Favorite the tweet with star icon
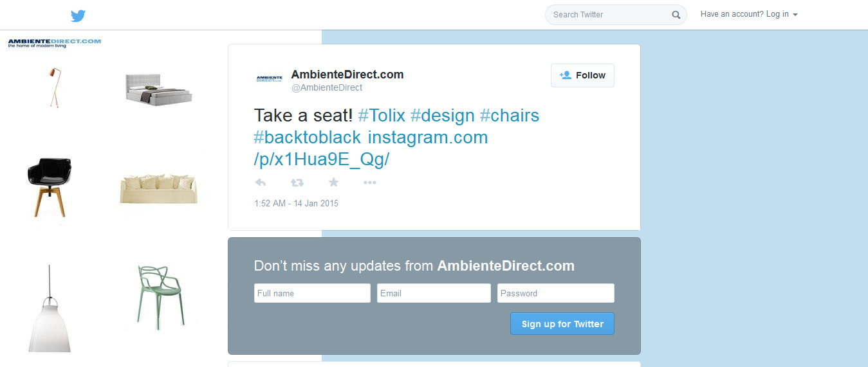The image size is (868, 367). (x=333, y=183)
